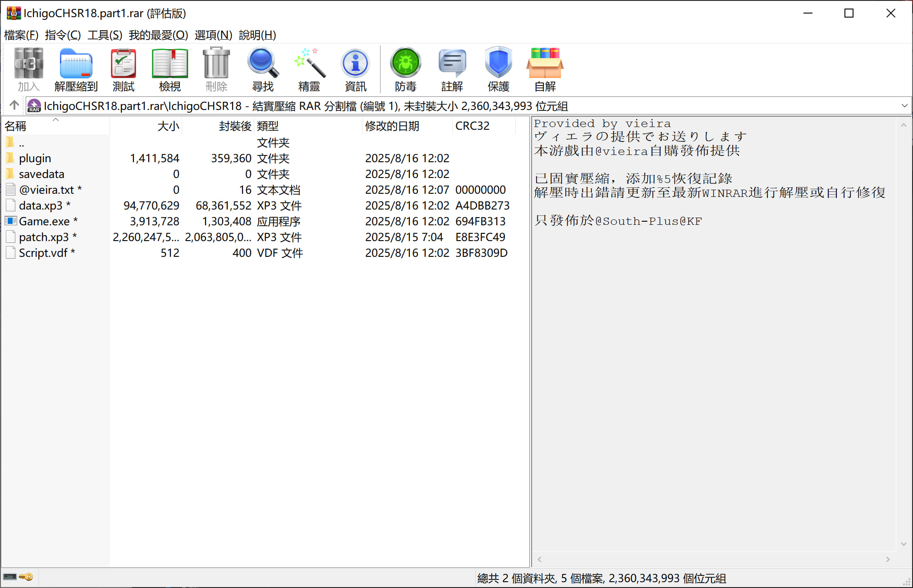The image size is (913, 588).
Task: Run the Virus scan icon
Action: pos(405,69)
